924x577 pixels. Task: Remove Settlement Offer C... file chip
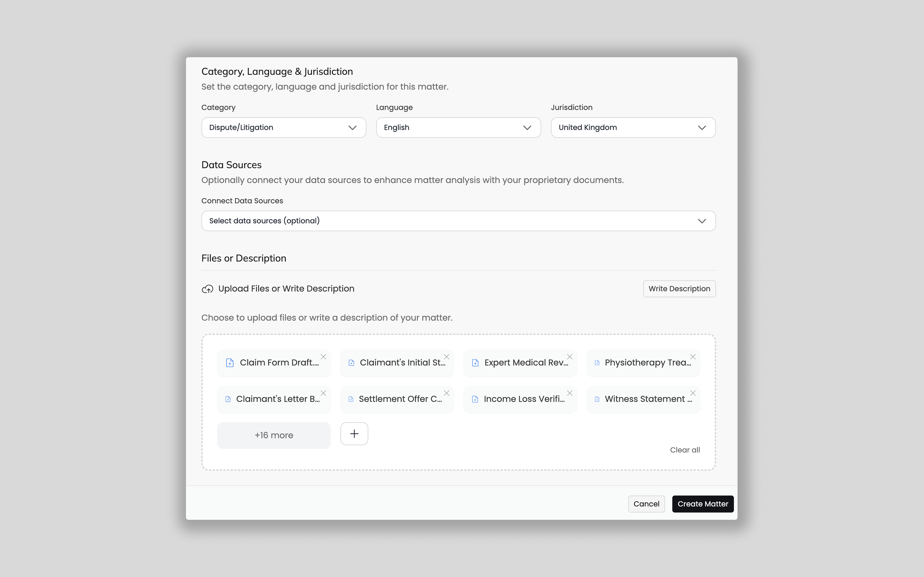pos(446,393)
